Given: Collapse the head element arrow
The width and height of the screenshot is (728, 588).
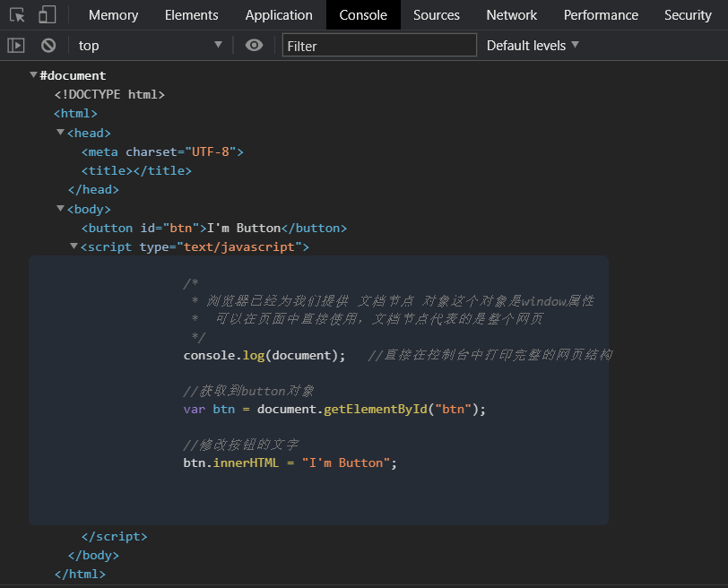Looking at the screenshot, I should pyautogui.click(x=60, y=133).
